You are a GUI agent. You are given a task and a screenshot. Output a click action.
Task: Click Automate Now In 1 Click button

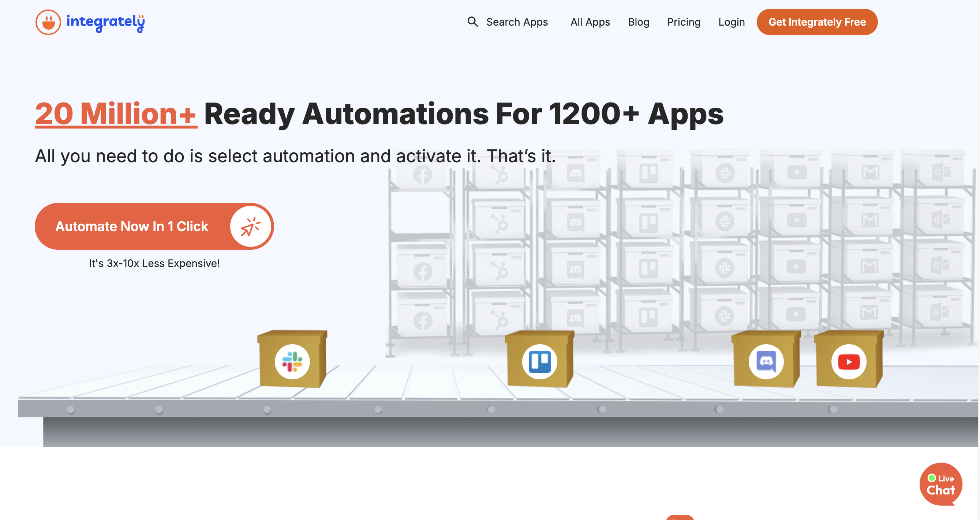point(154,226)
